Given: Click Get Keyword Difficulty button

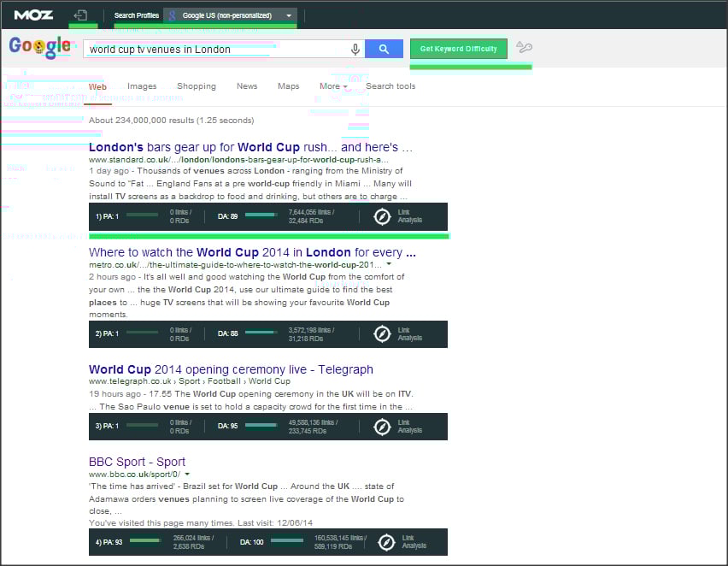Looking at the screenshot, I should (458, 49).
